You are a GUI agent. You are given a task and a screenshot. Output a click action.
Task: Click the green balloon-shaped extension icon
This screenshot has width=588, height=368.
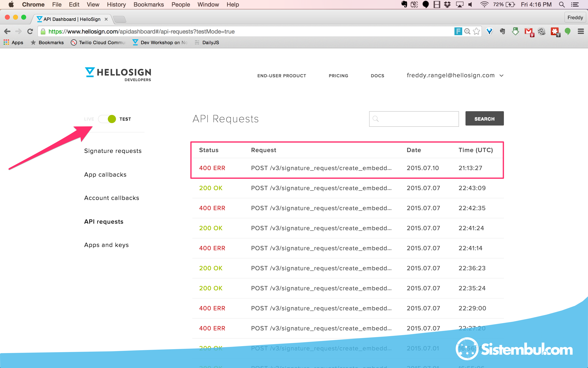coord(567,31)
